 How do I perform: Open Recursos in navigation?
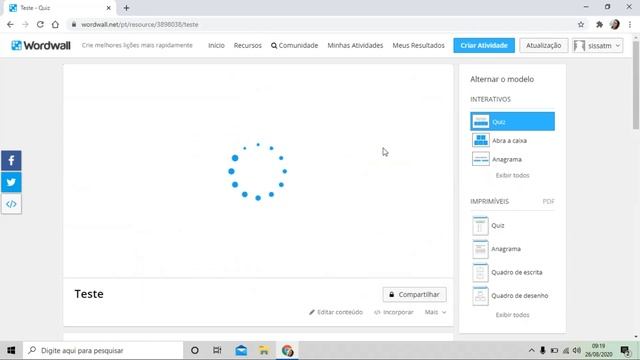[248, 45]
